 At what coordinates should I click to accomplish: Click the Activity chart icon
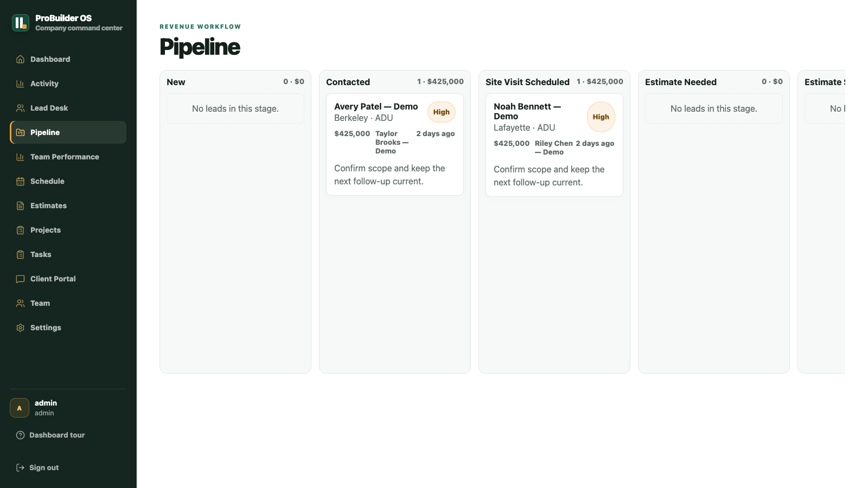(x=21, y=84)
